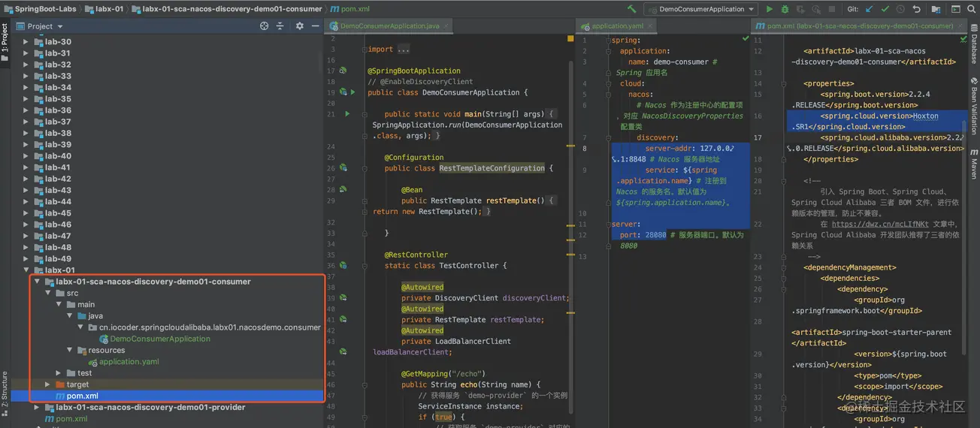Toggle the Bean Validation tool window
Viewport: 980px width, 428px height.
974,106
